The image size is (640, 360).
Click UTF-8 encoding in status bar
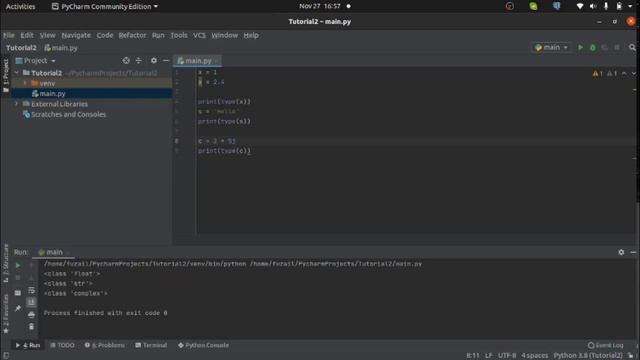pyautogui.click(x=507, y=356)
